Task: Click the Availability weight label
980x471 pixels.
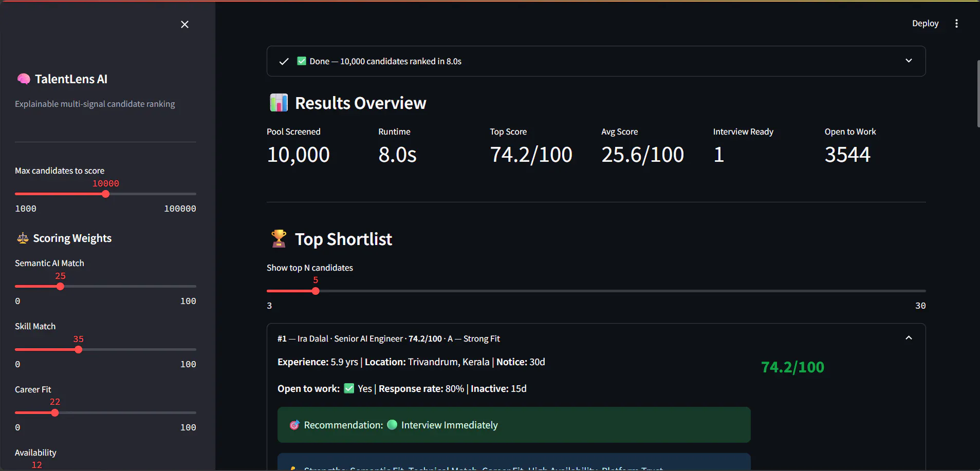Action: pyautogui.click(x=35, y=453)
